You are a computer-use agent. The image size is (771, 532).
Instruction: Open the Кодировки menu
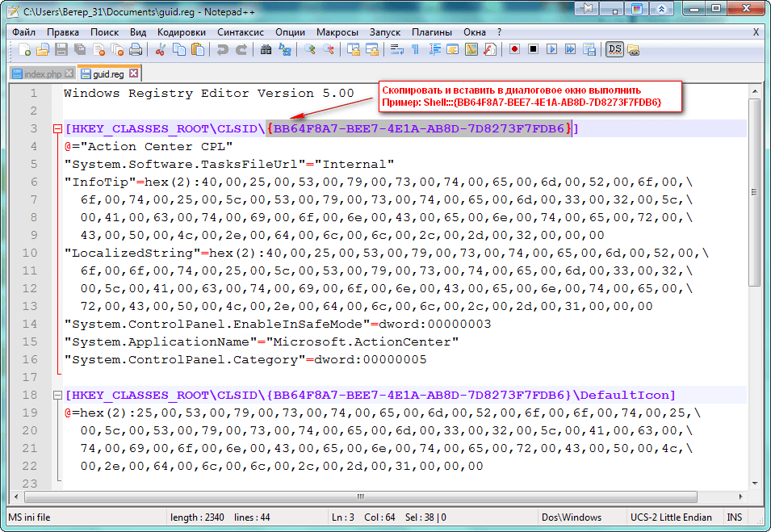point(181,32)
